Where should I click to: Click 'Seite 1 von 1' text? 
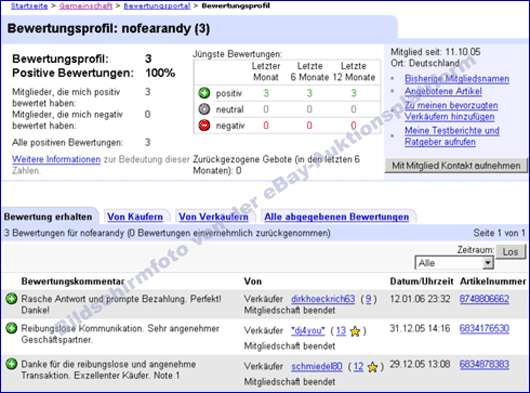[x=499, y=233]
